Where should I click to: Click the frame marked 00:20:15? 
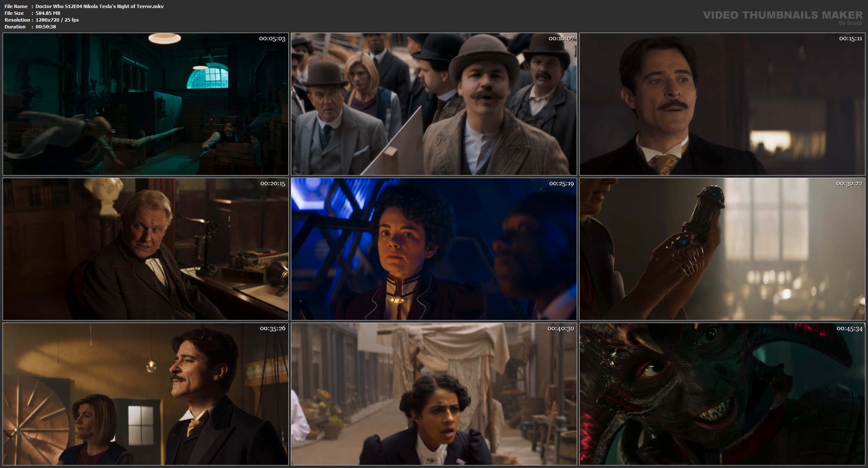coord(145,249)
